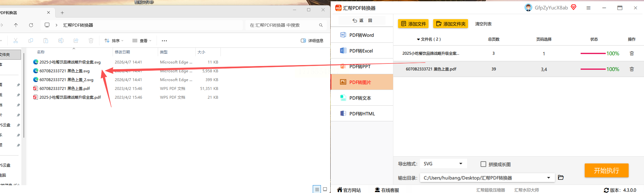Click the VIP diamond icon
The height and width of the screenshot is (193, 644).
[x=574, y=7]
